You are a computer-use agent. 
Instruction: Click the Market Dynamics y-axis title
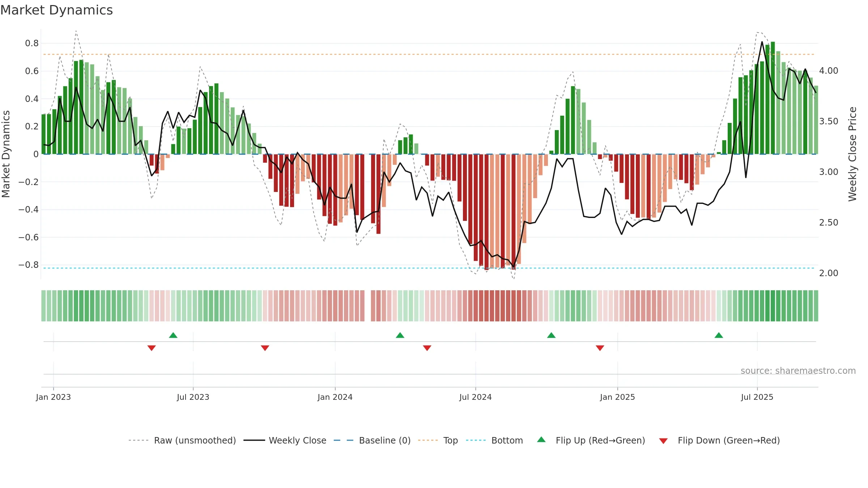pyautogui.click(x=6, y=154)
